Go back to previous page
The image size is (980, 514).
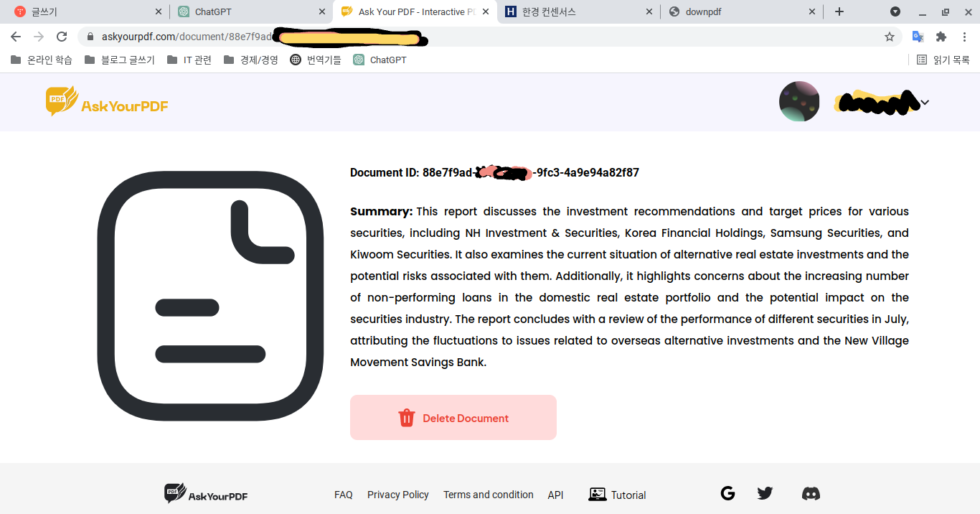click(x=16, y=37)
